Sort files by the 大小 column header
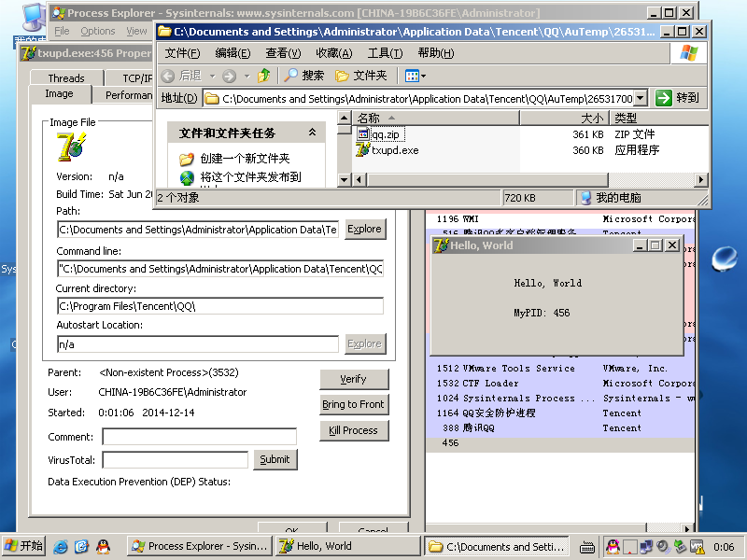 click(564, 118)
